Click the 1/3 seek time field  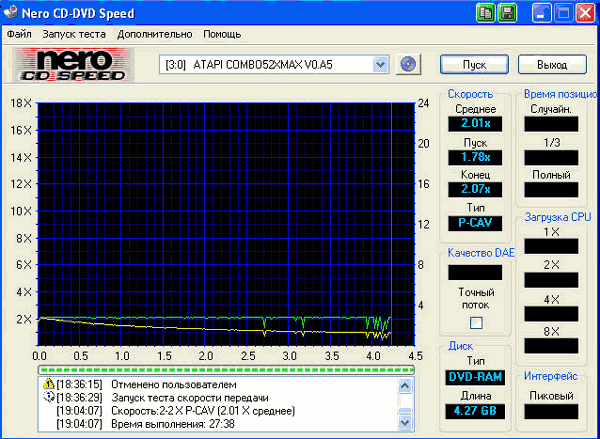(551, 157)
